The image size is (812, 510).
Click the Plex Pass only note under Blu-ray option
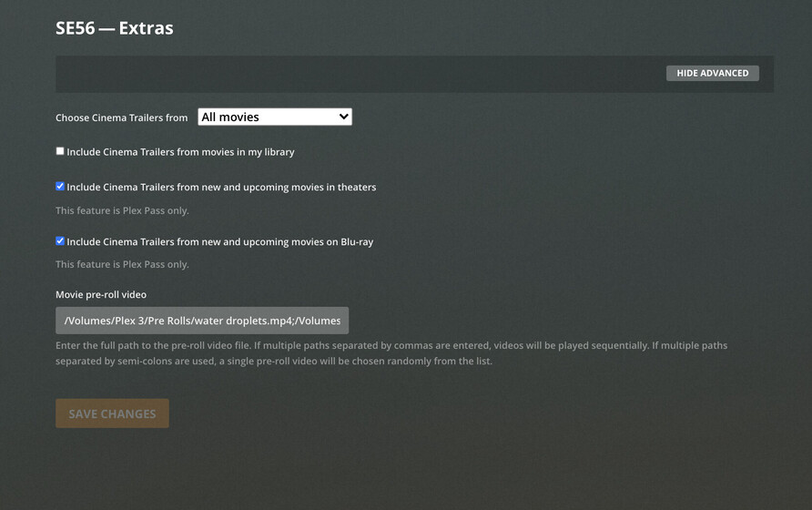tap(122, 264)
